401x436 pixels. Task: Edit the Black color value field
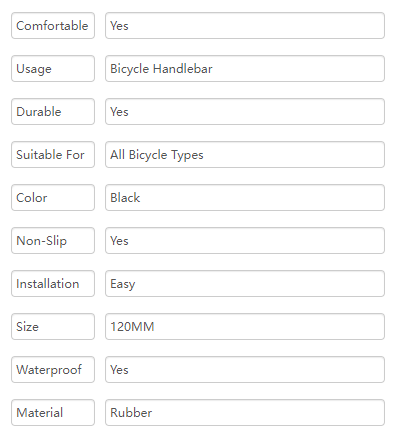pyautogui.click(x=245, y=198)
